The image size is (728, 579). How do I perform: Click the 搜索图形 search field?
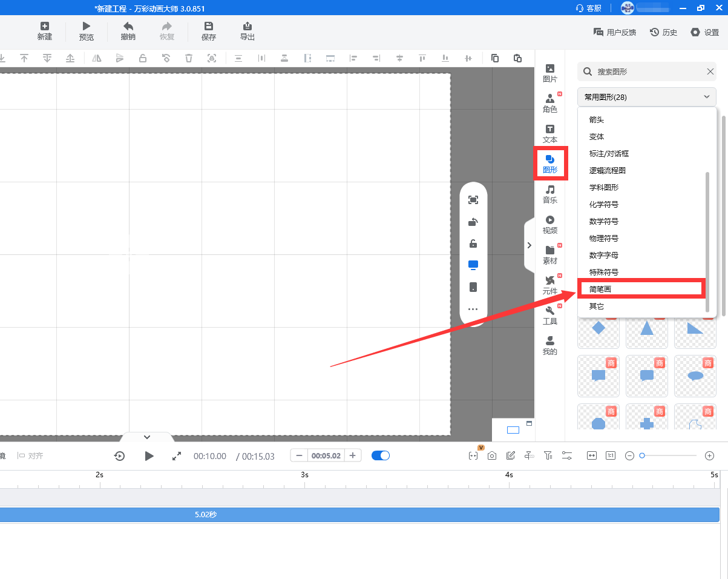646,71
